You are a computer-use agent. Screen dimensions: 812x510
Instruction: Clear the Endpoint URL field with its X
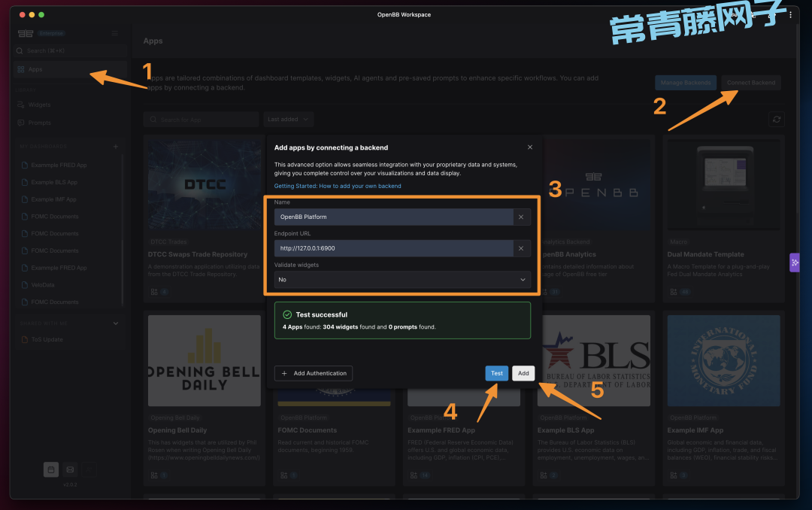[521, 248]
